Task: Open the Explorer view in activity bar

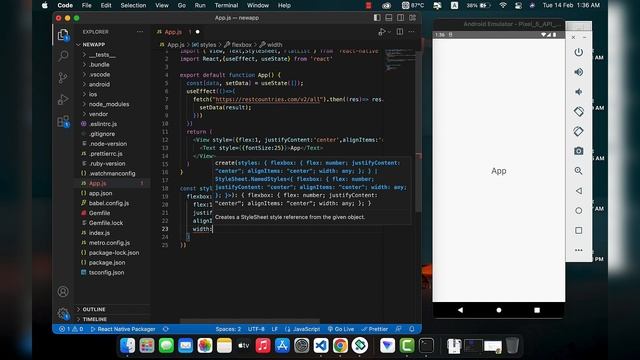Action: (63, 35)
